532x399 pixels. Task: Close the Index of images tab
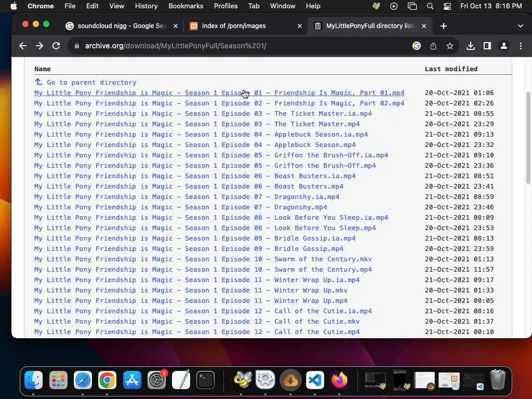(300, 26)
